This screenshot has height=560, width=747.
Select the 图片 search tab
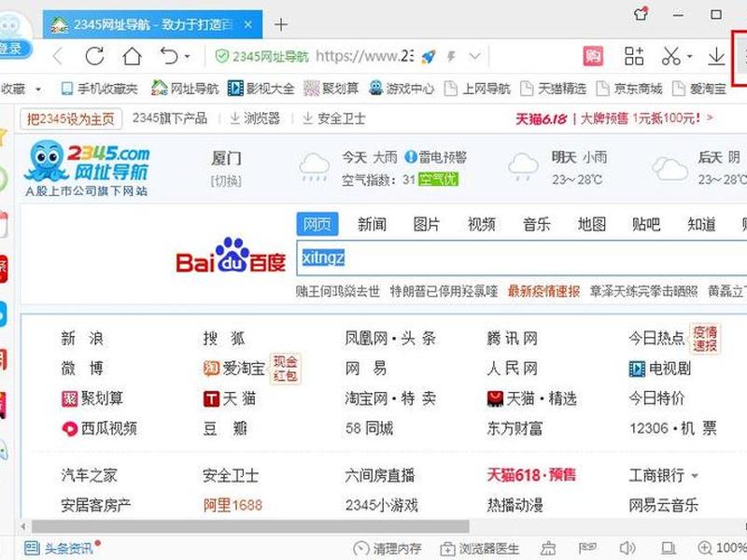(427, 224)
